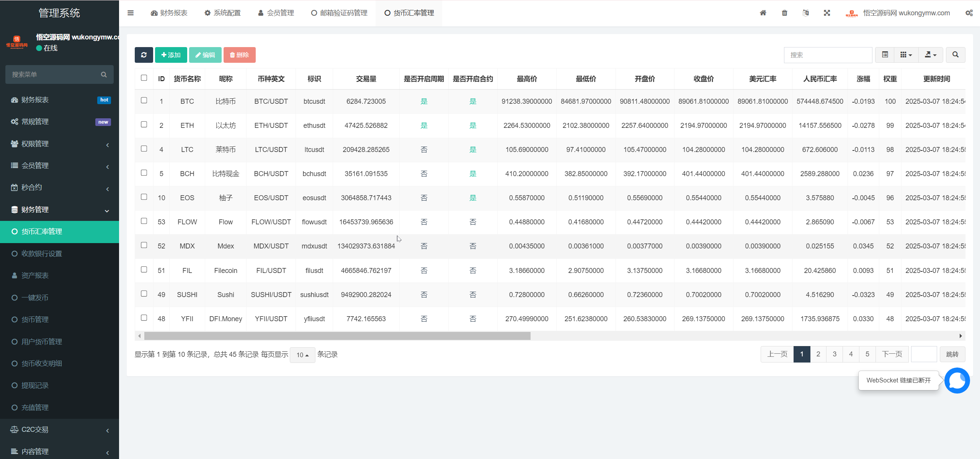Open 充值管理 sidebar item
This screenshot has height=459, width=980.
[59, 407]
